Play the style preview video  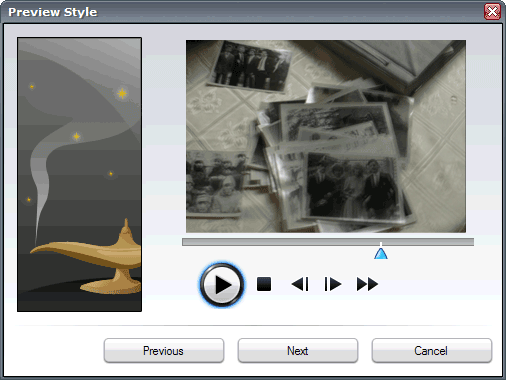tap(222, 285)
